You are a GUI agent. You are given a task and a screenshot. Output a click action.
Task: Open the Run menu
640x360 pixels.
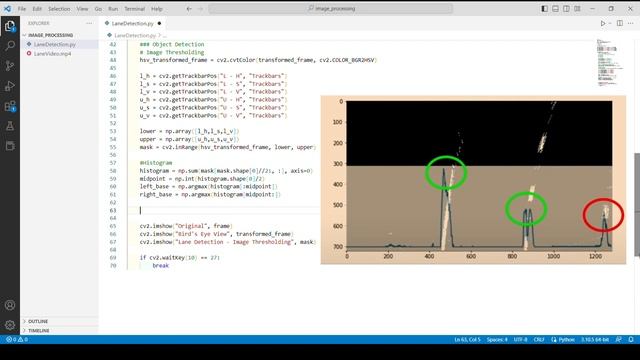point(113,9)
